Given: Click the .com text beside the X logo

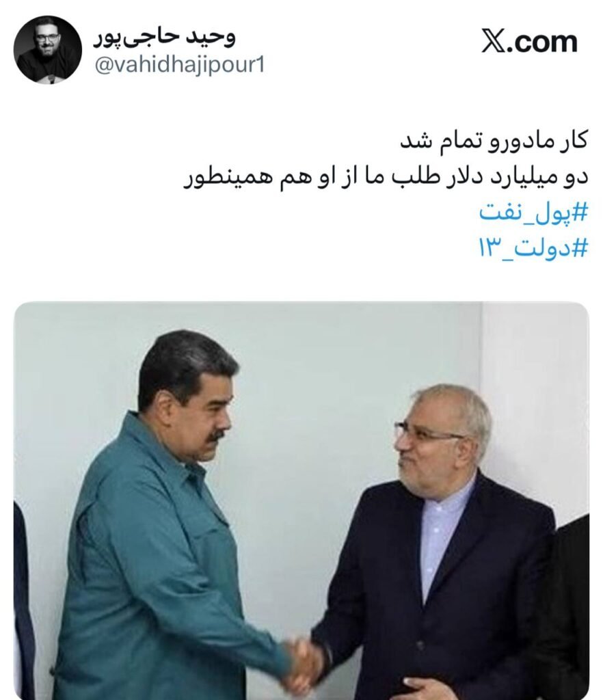Looking at the screenshot, I should click(x=543, y=42).
